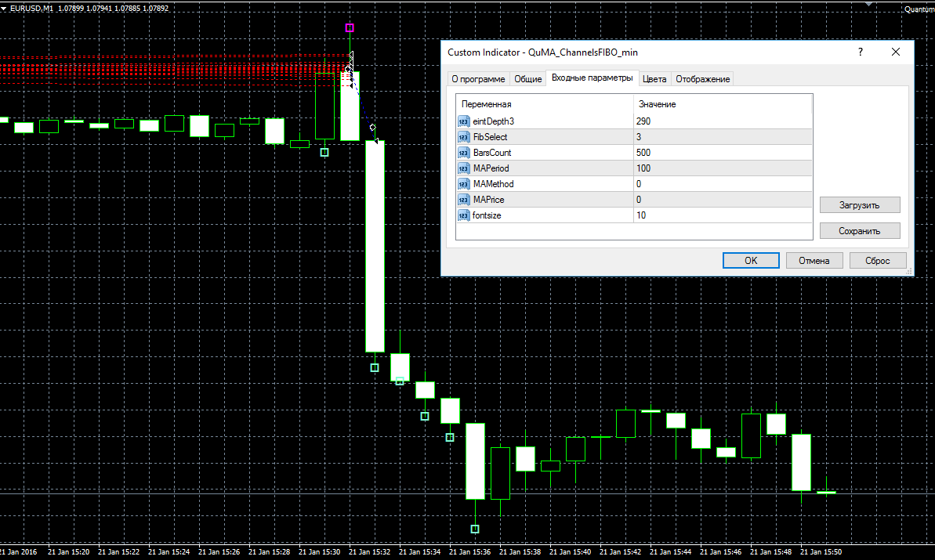Click the FibSelect variable type icon

[463, 137]
